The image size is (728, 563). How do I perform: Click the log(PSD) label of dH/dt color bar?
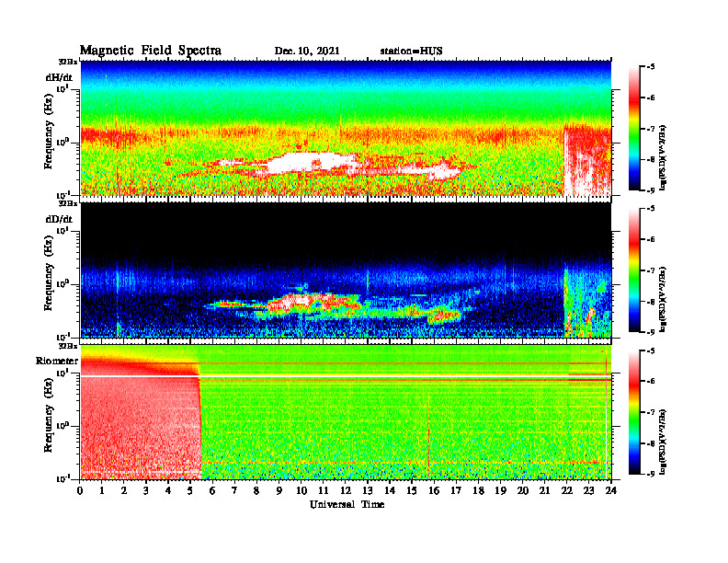click(x=663, y=157)
